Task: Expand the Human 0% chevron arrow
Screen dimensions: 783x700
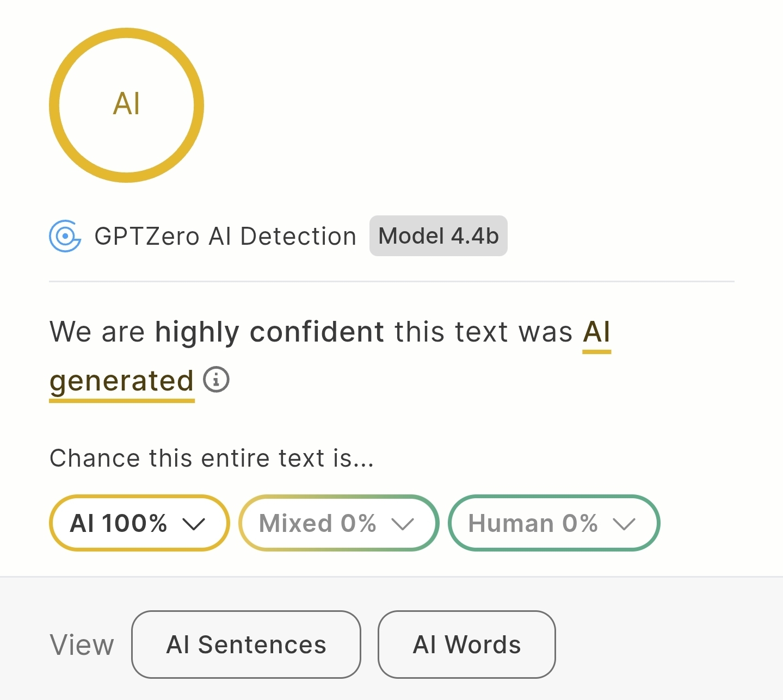Action: (x=624, y=524)
